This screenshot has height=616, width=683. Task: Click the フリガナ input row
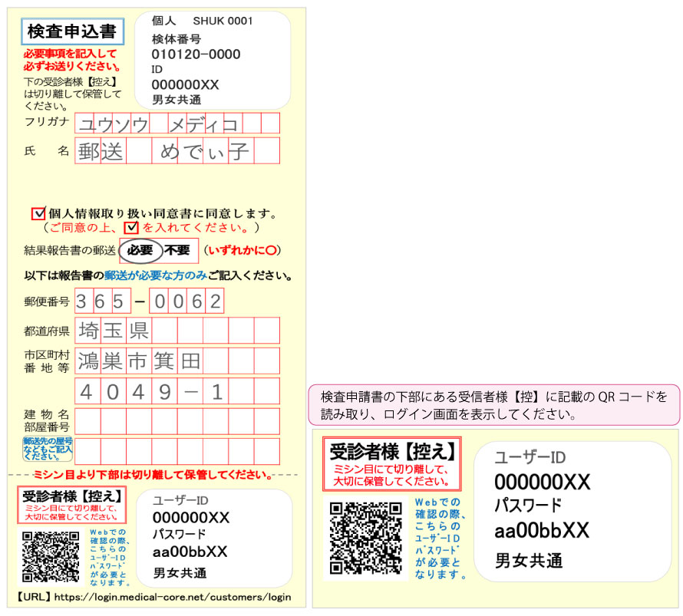(177, 124)
